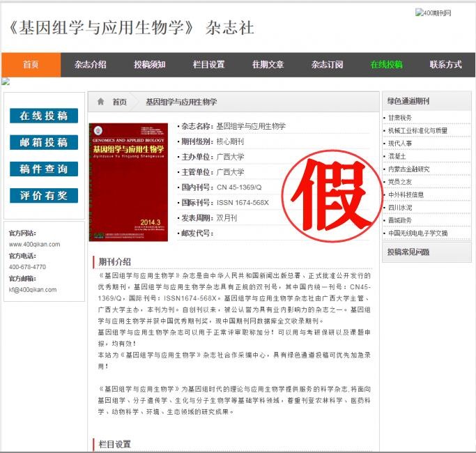Screen dimensions: 476x453
Task: Click the 400期刊网 logo image
Action: point(433,13)
